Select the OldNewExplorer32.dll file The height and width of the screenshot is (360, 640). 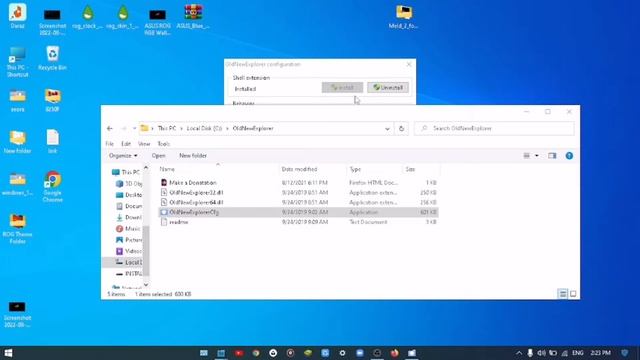point(196,192)
